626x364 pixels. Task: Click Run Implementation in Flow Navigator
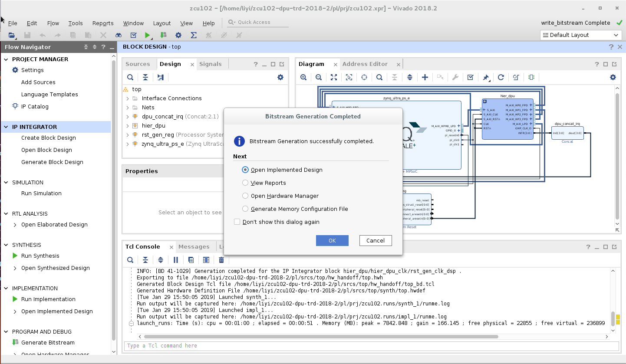tap(48, 299)
